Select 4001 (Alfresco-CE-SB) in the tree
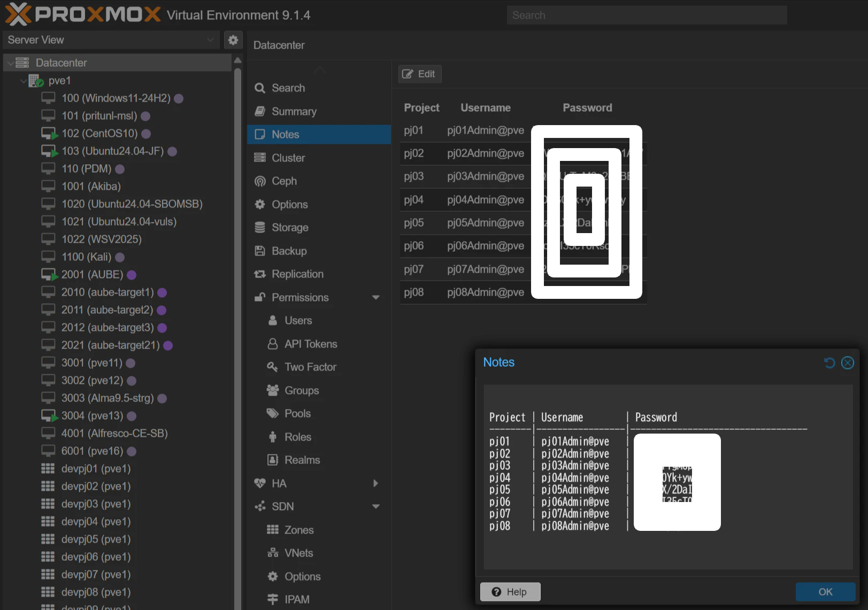Screen dimensions: 868x610 114,434
